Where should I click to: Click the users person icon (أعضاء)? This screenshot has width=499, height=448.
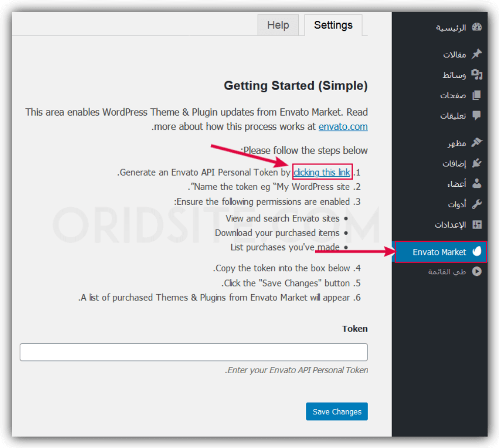pos(477,183)
